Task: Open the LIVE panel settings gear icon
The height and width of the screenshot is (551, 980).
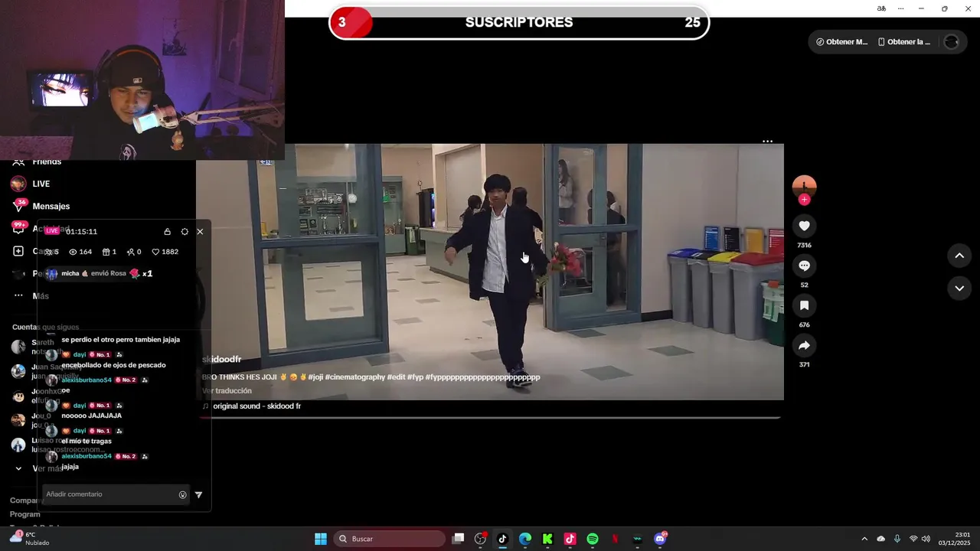Action: (x=185, y=232)
